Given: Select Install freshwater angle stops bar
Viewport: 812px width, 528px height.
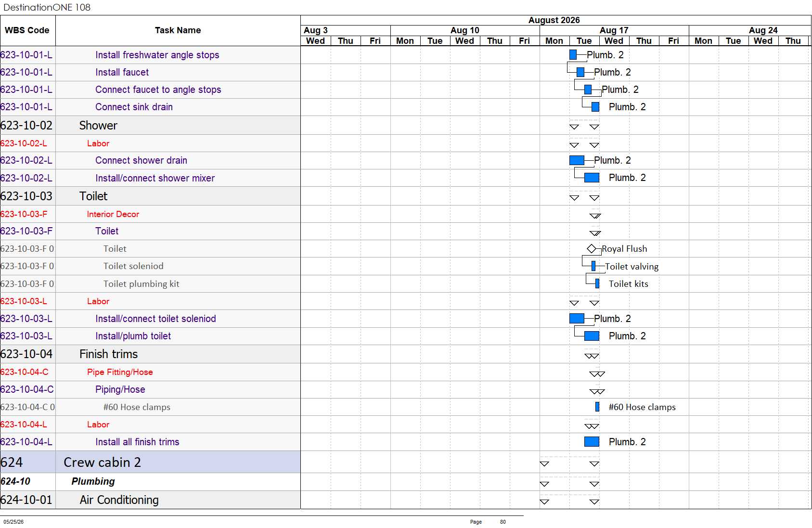Looking at the screenshot, I should [573, 55].
